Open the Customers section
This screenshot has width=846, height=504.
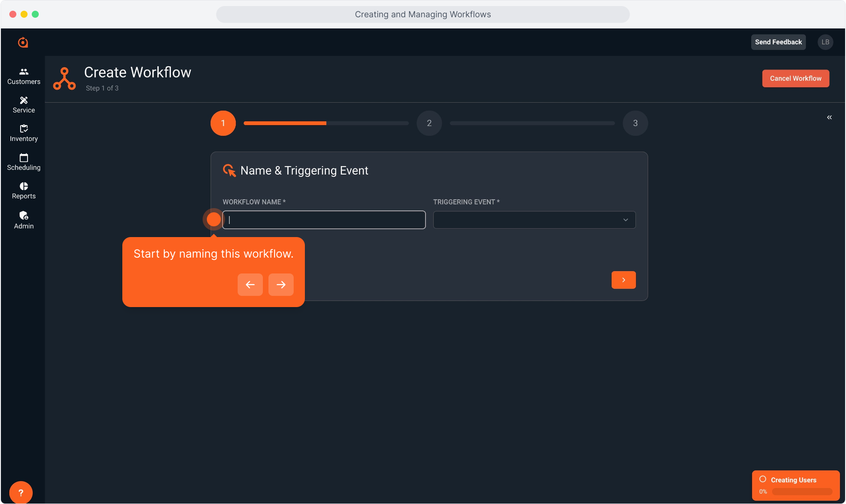24,76
